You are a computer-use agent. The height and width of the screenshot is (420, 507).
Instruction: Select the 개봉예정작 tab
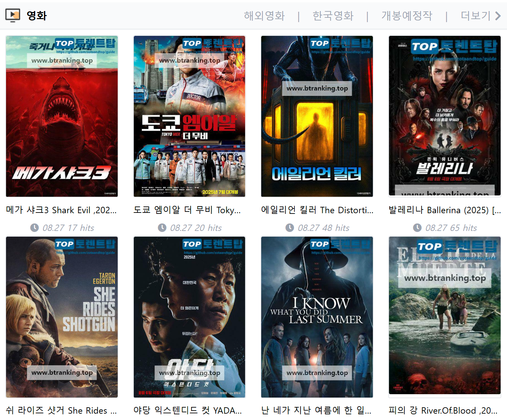[x=406, y=16]
